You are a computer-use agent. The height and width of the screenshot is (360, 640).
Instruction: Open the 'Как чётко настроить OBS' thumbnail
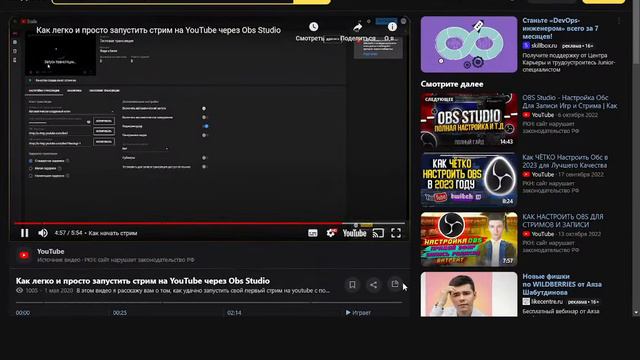(x=469, y=180)
